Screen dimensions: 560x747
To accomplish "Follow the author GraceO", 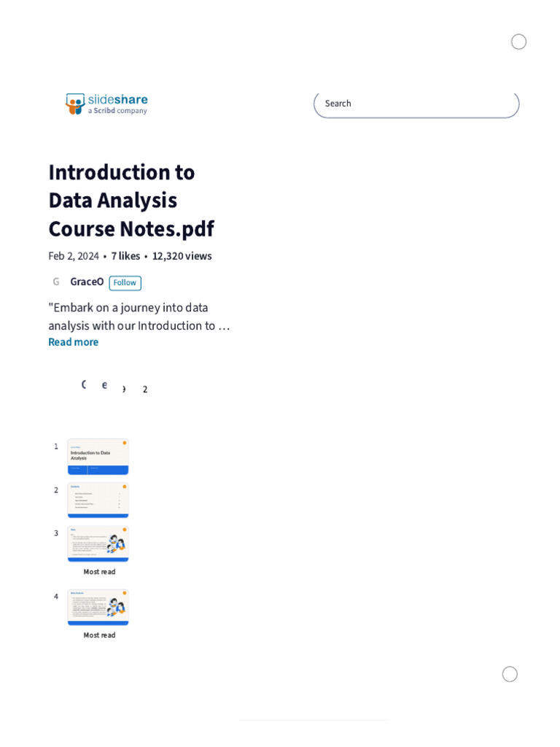I will 125,283.
